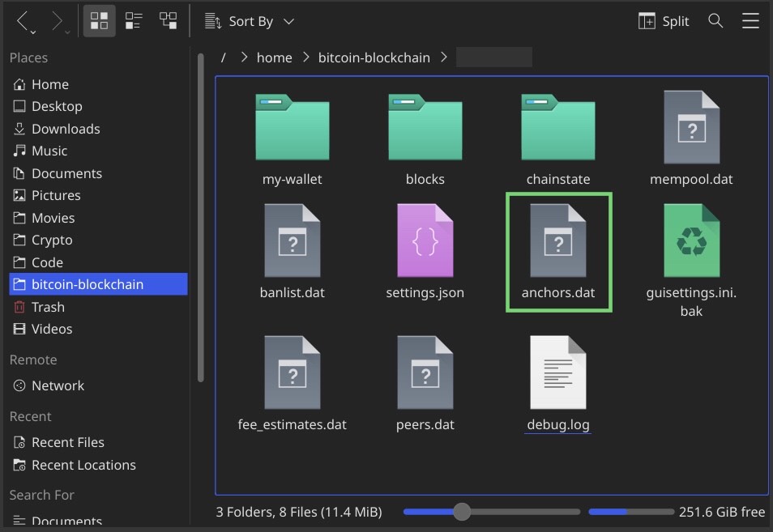
Task: Open the search magnifier icon
Action: (x=715, y=21)
